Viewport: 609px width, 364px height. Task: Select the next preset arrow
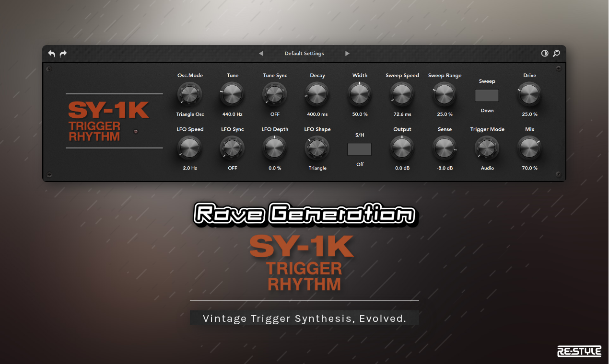coord(347,53)
